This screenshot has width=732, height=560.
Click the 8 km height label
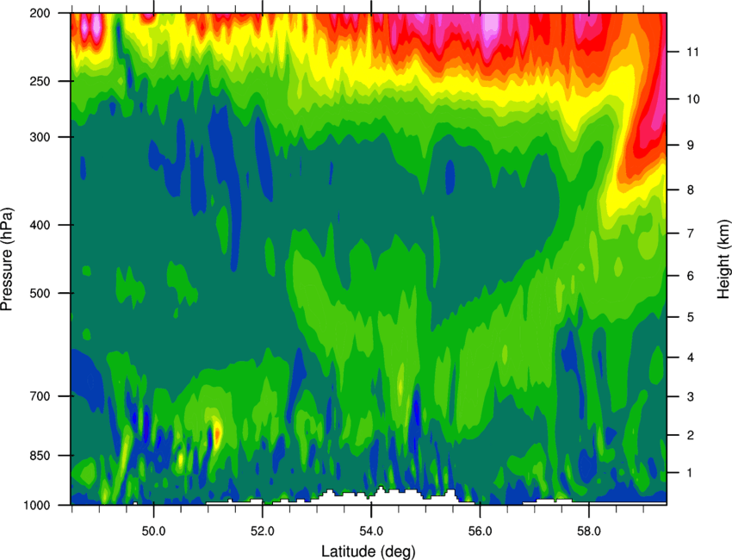[691, 190]
